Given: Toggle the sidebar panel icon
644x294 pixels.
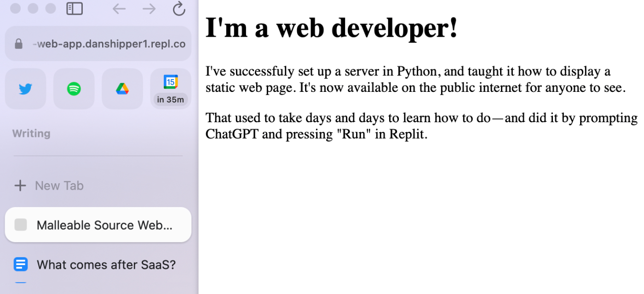Looking at the screenshot, I should 75,9.
